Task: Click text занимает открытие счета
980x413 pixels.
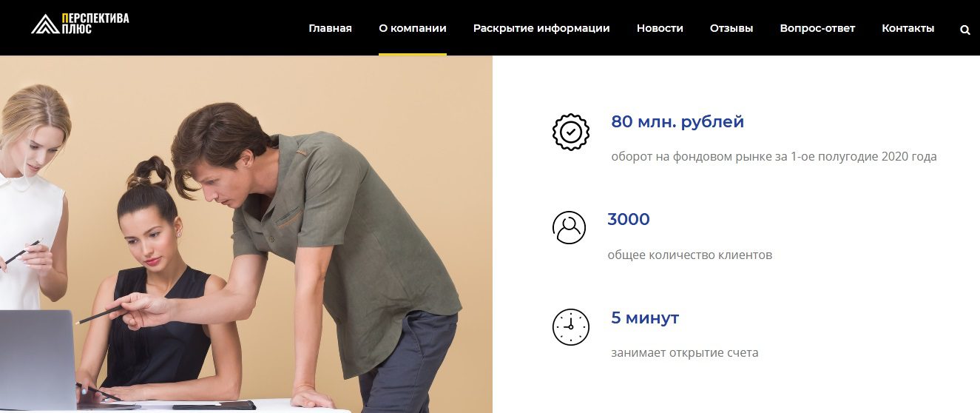Action: [685, 353]
